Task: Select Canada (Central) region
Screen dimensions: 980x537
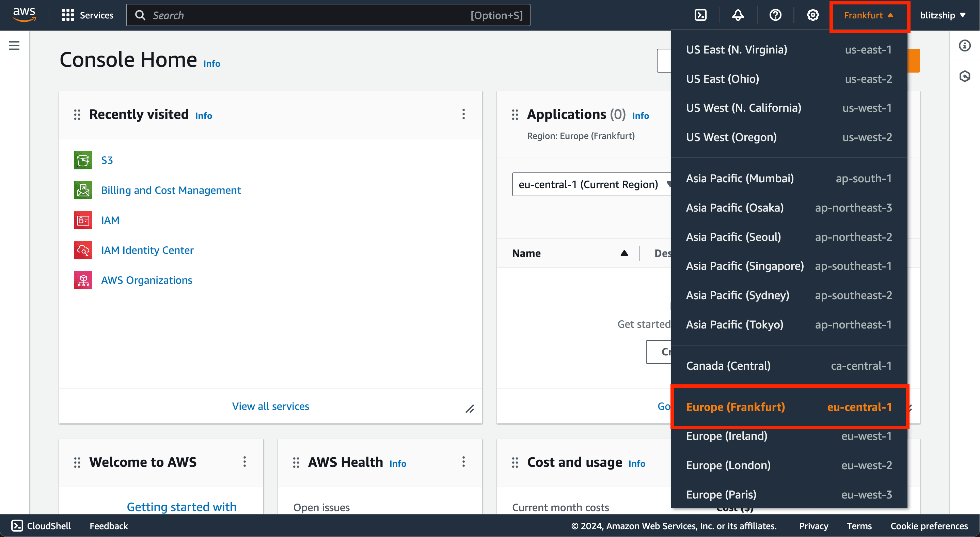Action: (x=789, y=366)
